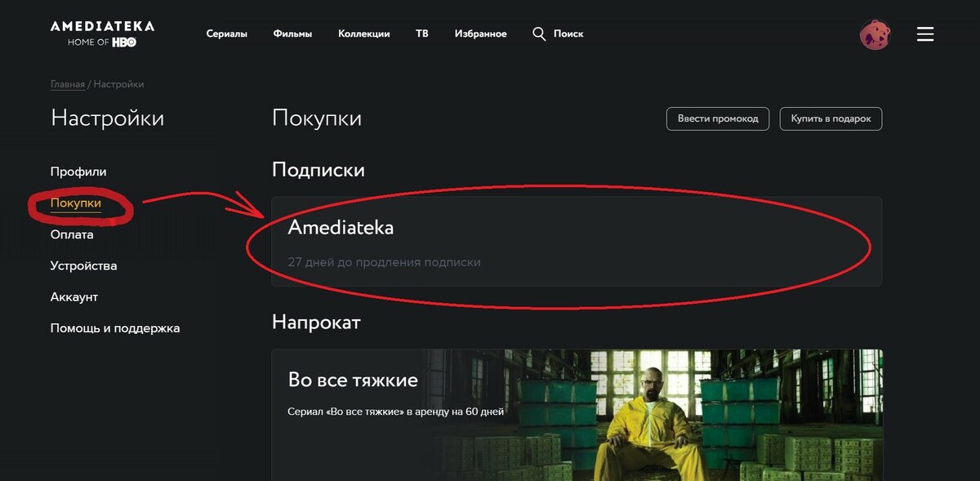Screen dimensions: 980x481
Task: Click the Amediateka Home of HBO logo
Action: pos(102,33)
